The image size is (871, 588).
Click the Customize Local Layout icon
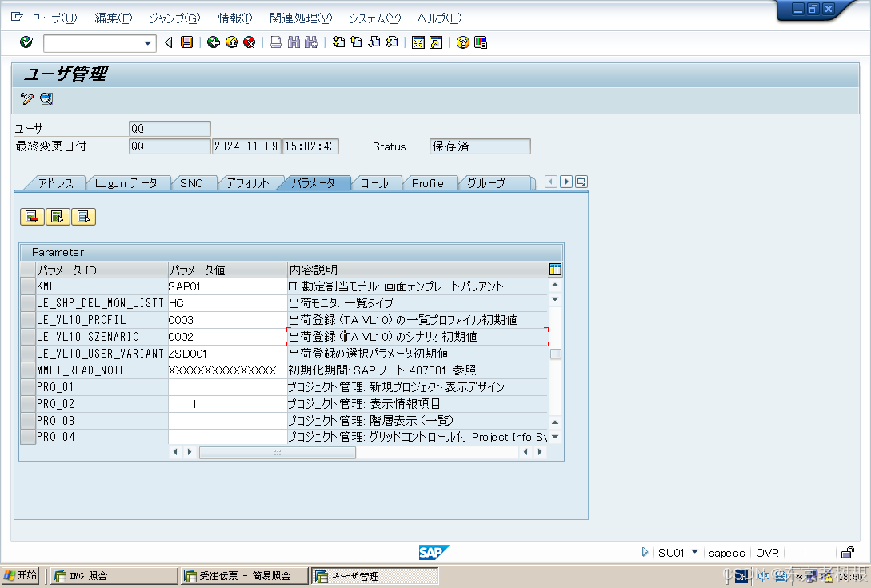click(x=481, y=42)
